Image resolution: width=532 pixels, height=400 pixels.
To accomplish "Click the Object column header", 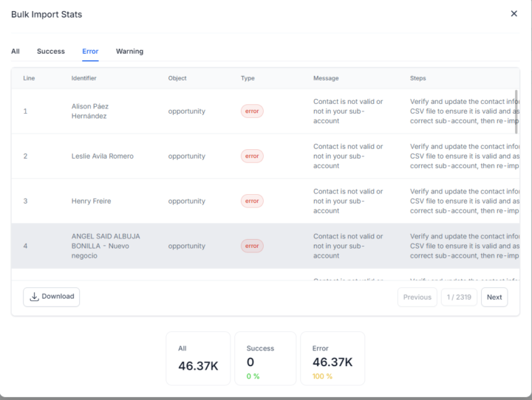I will [x=177, y=78].
